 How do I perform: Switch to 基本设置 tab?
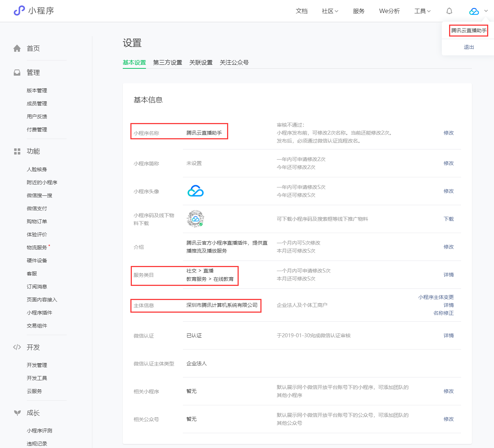134,63
